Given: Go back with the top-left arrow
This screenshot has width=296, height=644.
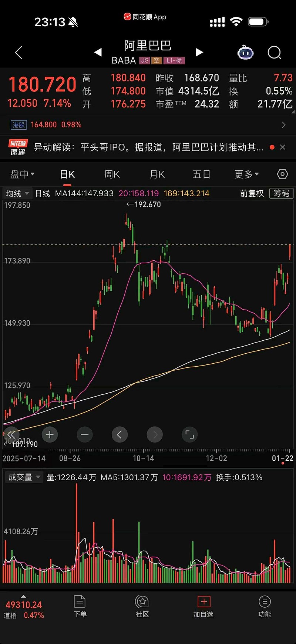Looking at the screenshot, I should 18,53.
